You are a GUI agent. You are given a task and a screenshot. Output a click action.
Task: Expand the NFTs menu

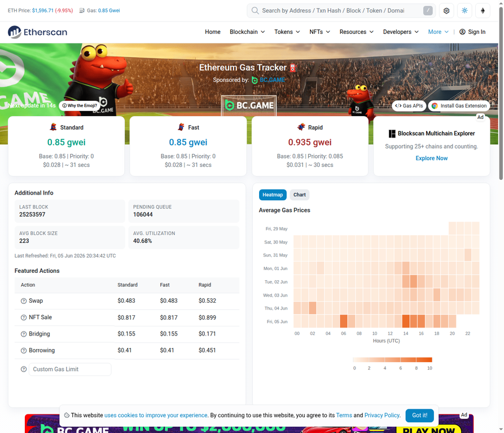click(320, 32)
